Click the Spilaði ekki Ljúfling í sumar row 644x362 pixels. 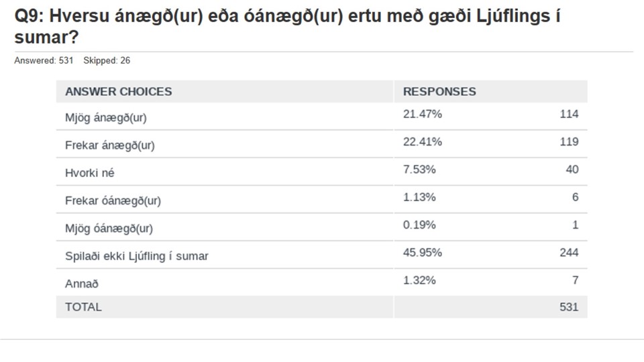[x=321, y=255]
